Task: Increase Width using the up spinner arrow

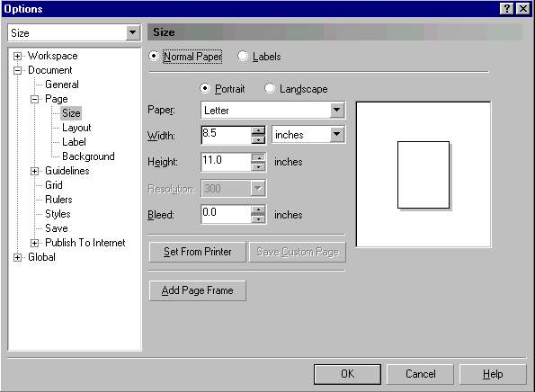Action: [258, 131]
